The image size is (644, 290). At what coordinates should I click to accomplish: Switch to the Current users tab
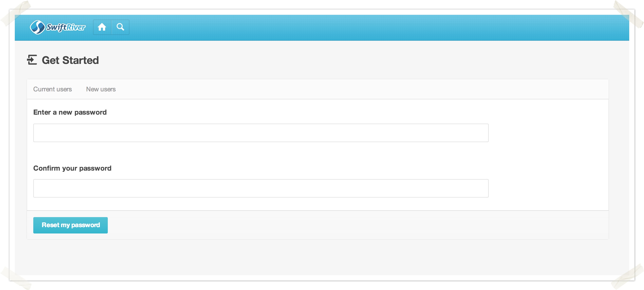point(53,89)
